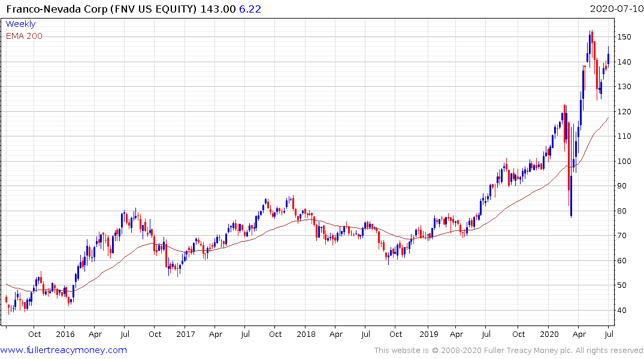Click the 2016 year label on time axis
The width and height of the screenshot is (644, 359).
tap(65, 334)
